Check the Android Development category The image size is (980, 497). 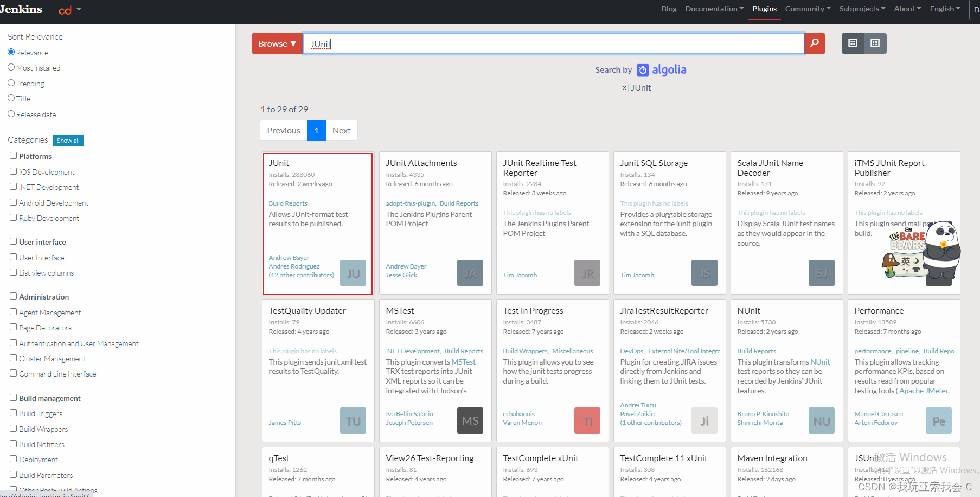pyautogui.click(x=14, y=202)
